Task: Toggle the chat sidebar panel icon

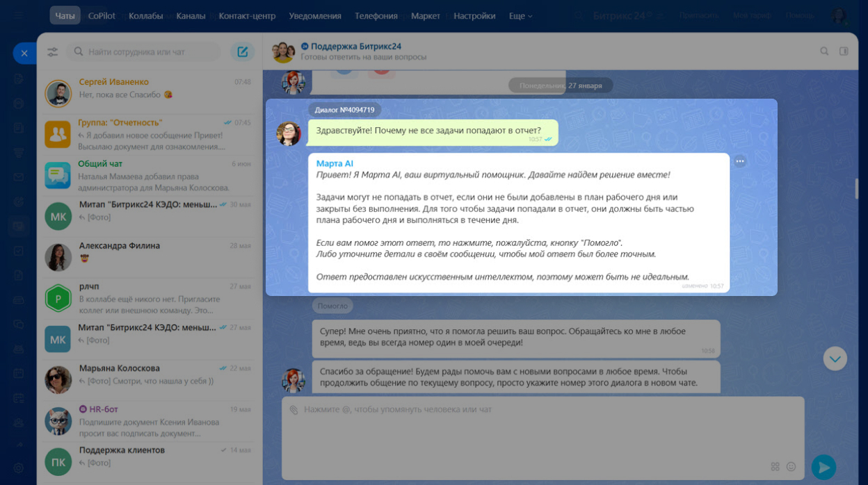Action: point(844,51)
